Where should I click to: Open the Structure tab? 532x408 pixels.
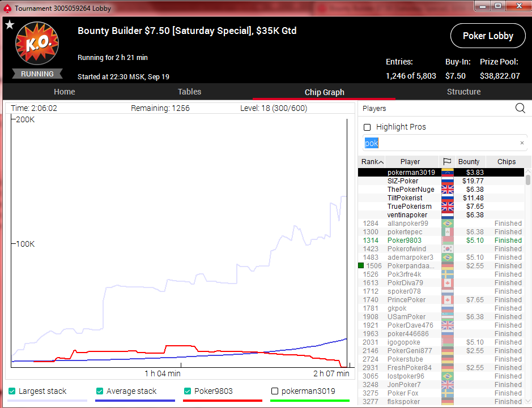pos(463,92)
